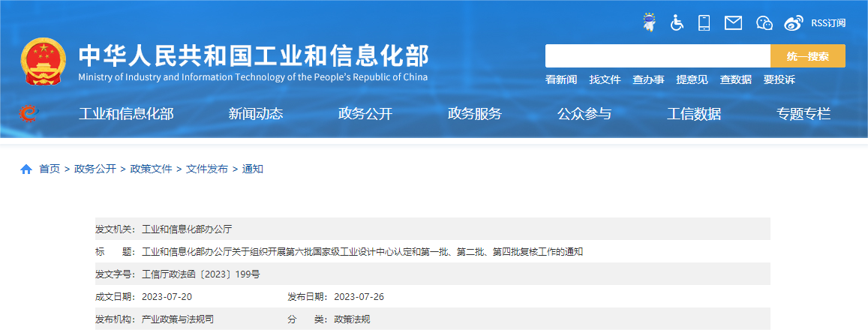Click the WeChat icon in header
Viewport: 868px width, 330px height.
point(764,23)
